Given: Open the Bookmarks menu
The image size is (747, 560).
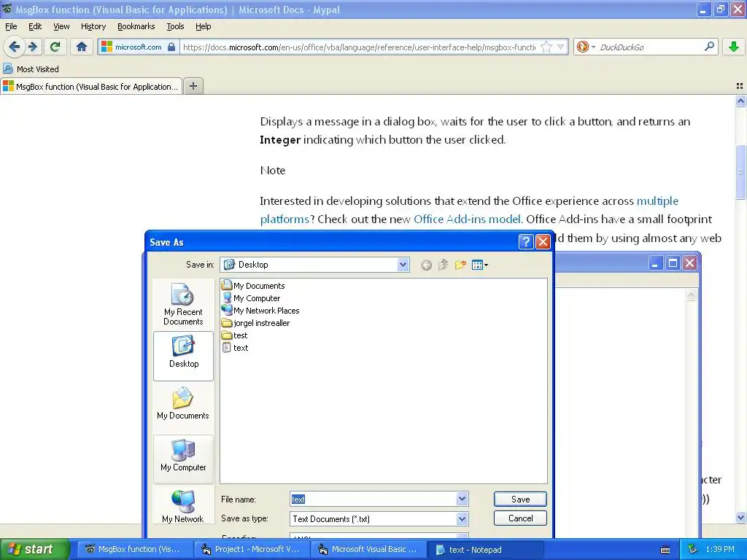Looking at the screenshot, I should click(x=136, y=26).
